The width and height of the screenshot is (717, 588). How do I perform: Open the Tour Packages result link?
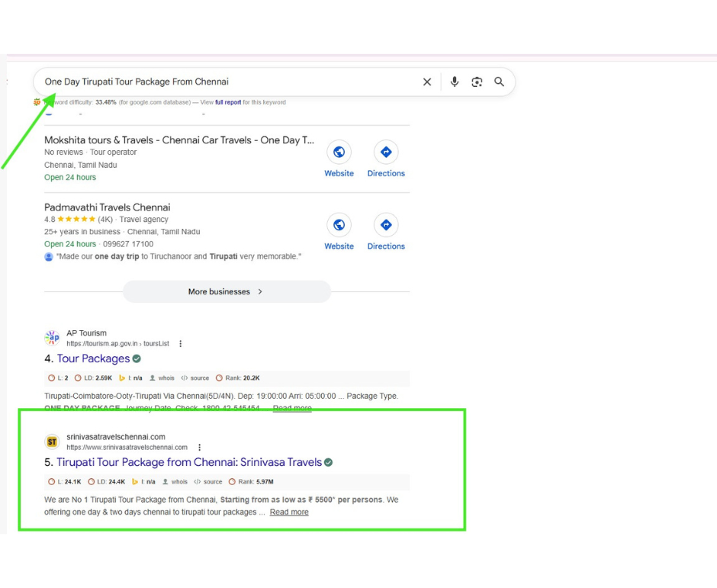tap(93, 359)
